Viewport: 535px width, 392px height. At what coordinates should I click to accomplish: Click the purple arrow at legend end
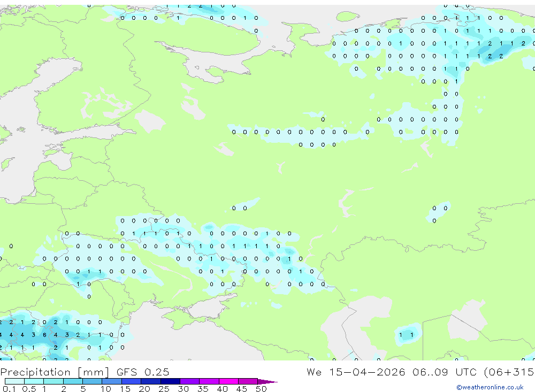tap(267, 381)
